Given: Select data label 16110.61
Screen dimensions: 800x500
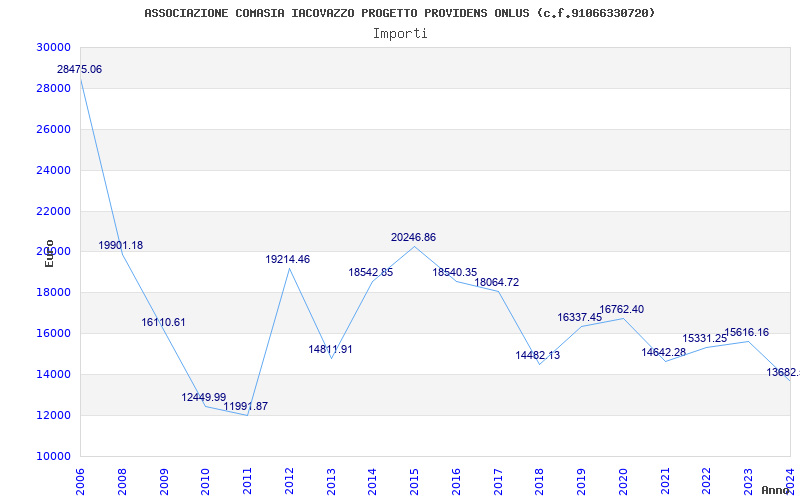Looking at the screenshot, I should click(163, 322).
